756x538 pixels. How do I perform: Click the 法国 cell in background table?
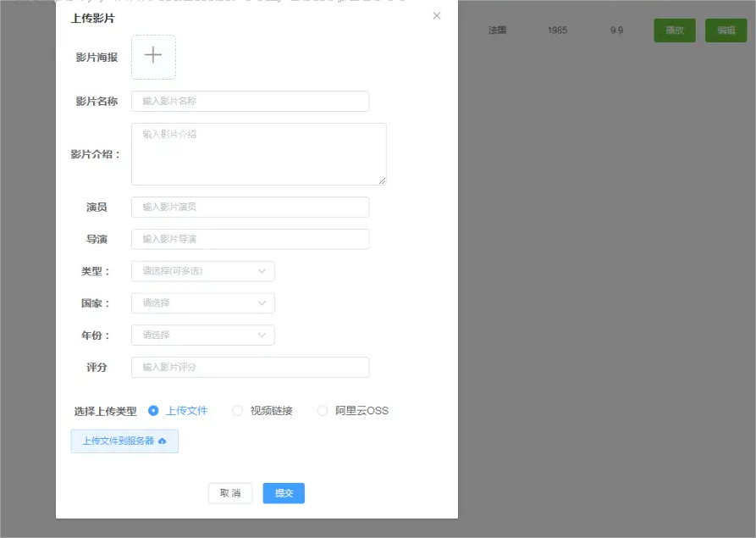click(497, 31)
